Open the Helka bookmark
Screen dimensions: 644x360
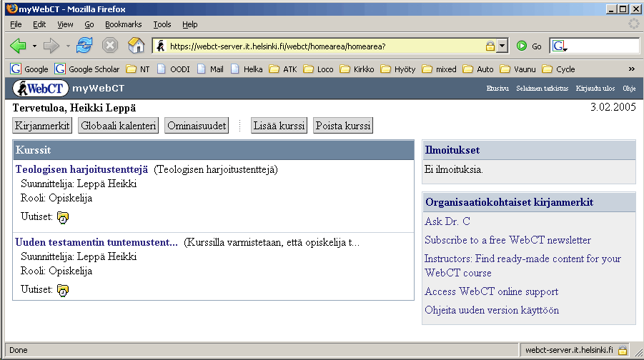[247, 69]
